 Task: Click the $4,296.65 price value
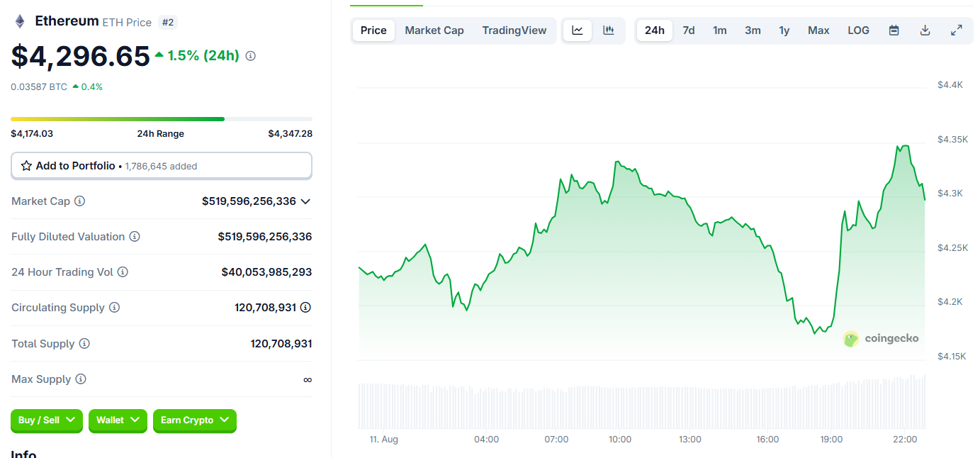click(x=81, y=57)
